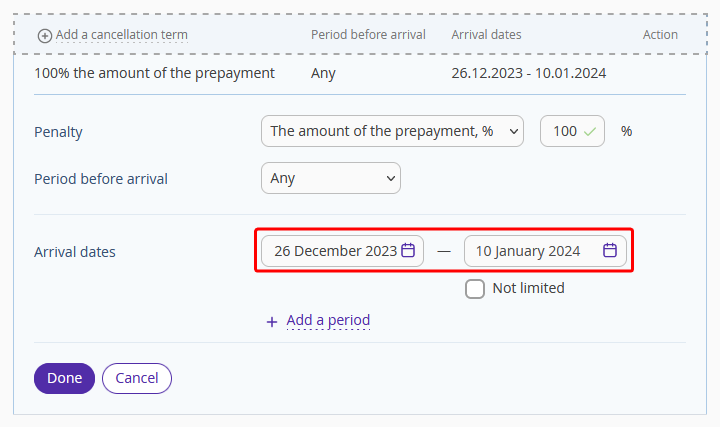Click the Period before arrival column header

click(x=368, y=35)
